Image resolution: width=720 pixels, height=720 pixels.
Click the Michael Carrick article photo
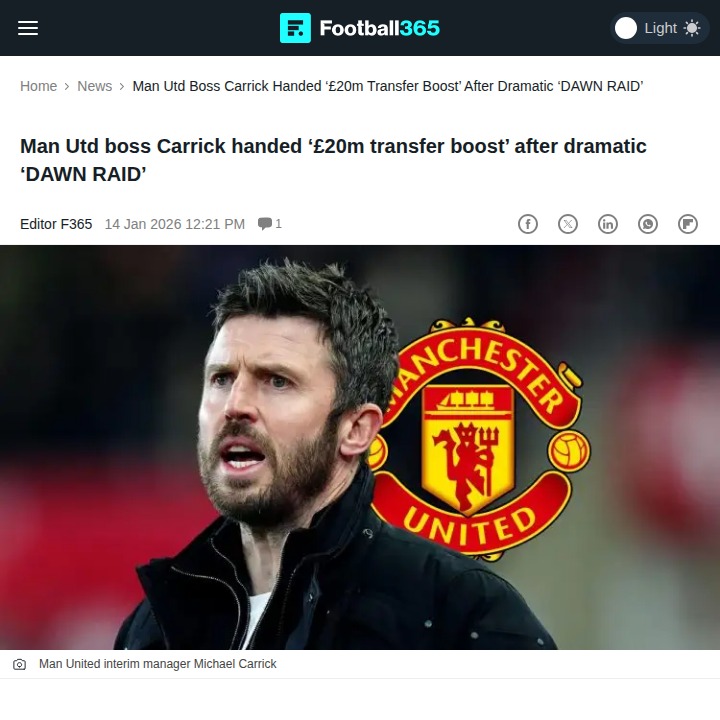pyautogui.click(x=360, y=447)
